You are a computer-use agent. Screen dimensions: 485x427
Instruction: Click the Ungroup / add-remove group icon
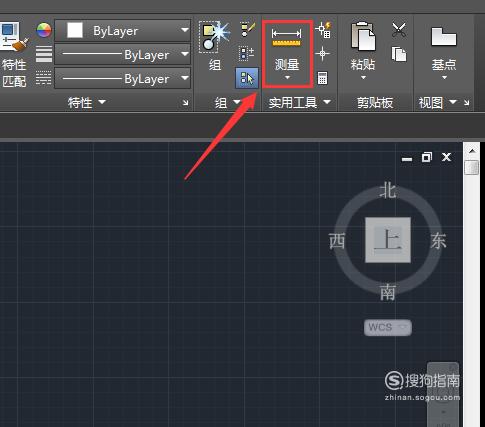247,53
